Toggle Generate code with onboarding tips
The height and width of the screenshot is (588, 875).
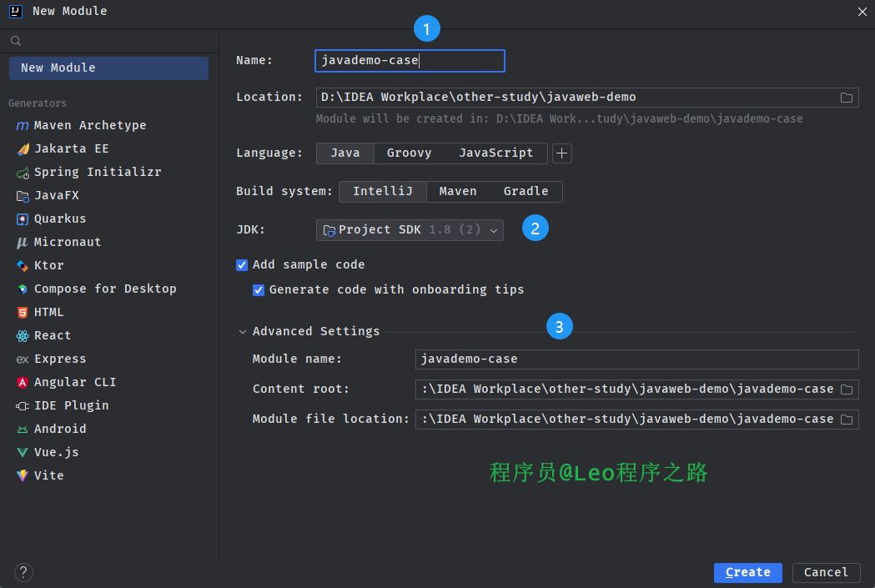tap(259, 290)
